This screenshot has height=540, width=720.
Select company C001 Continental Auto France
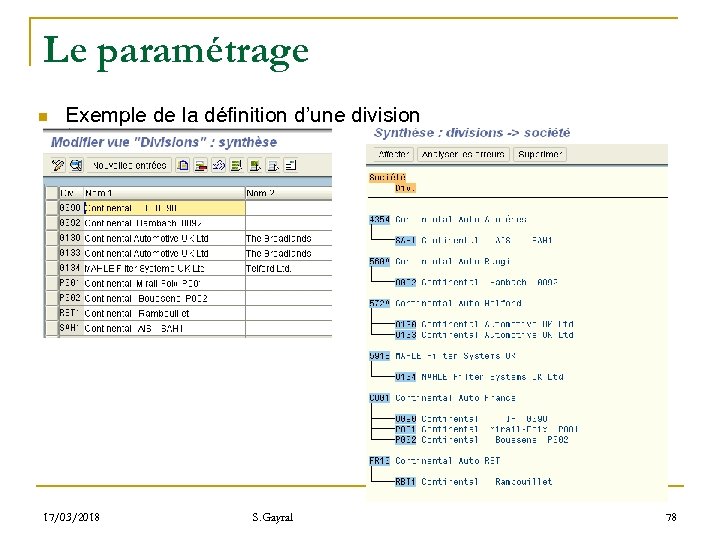coord(379,398)
